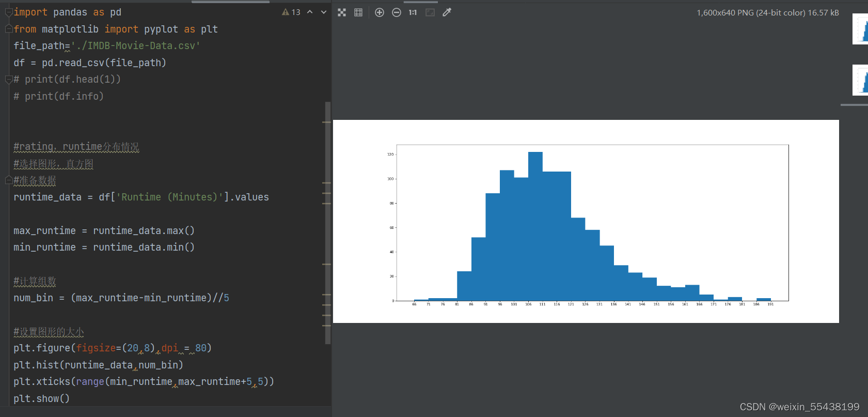
Task: Click the '#rating, runtime分布情况' comment
Action: pos(76,147)
